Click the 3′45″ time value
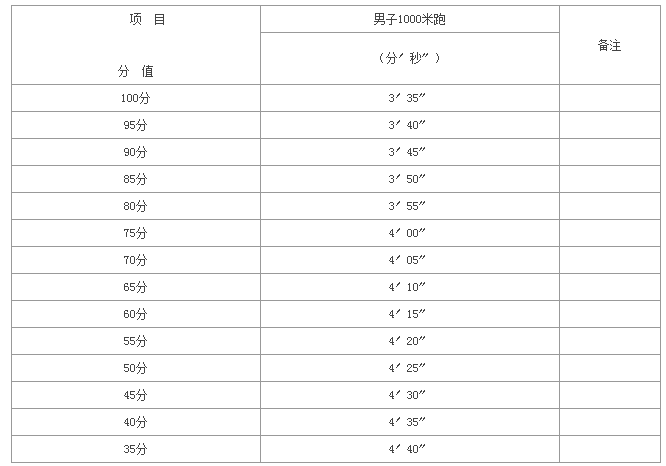The image size is (666, 466). tap(407, 152)
